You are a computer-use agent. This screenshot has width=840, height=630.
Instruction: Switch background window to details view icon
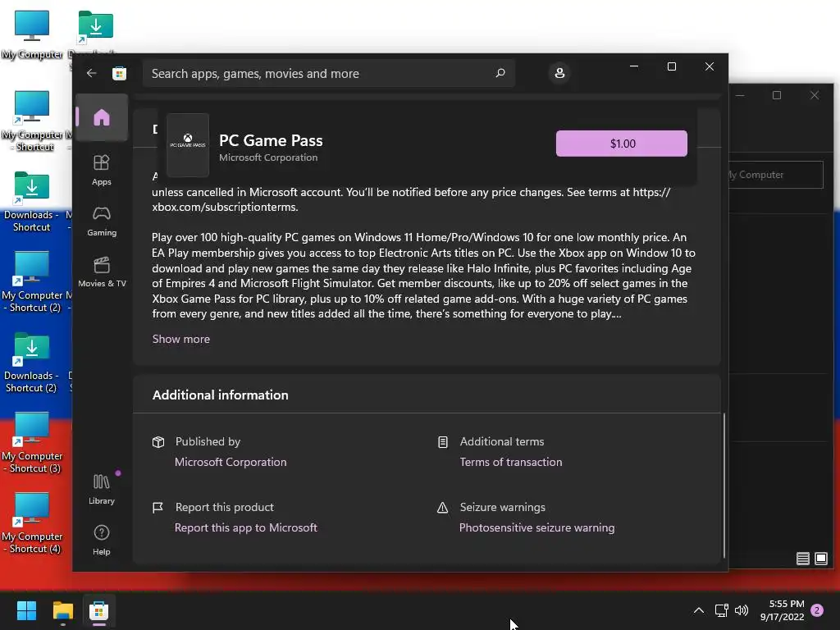802,559
